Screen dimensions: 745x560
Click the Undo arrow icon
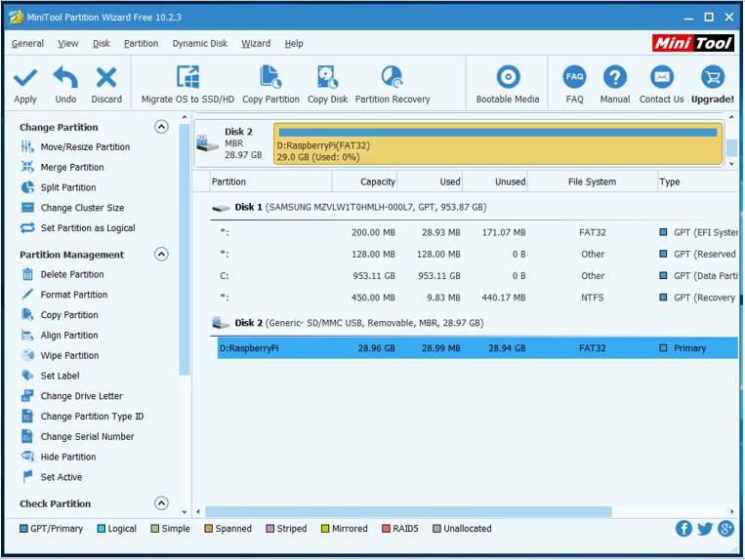(x=65, y=76)
